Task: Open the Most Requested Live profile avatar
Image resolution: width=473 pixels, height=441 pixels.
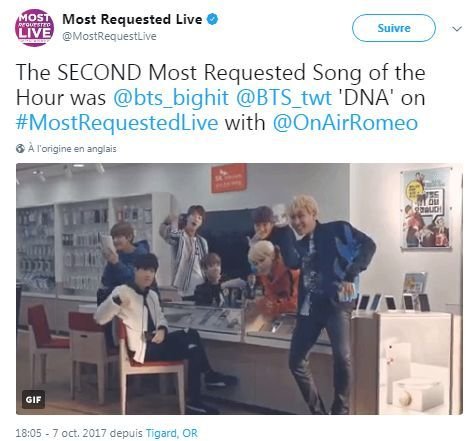Action: (34, 28)
